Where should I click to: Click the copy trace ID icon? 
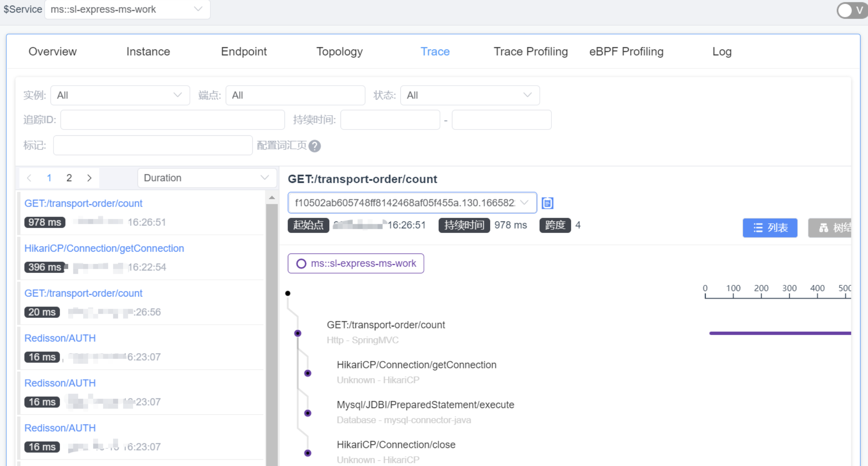pos(547,203)
